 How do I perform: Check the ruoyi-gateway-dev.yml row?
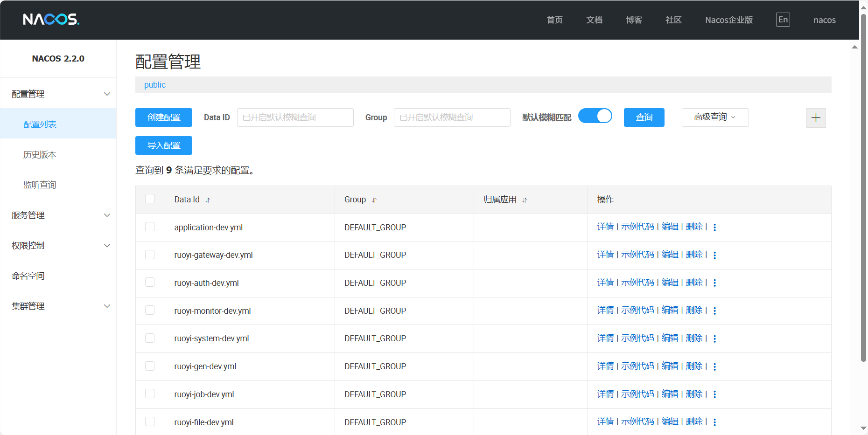coord(150,255)
